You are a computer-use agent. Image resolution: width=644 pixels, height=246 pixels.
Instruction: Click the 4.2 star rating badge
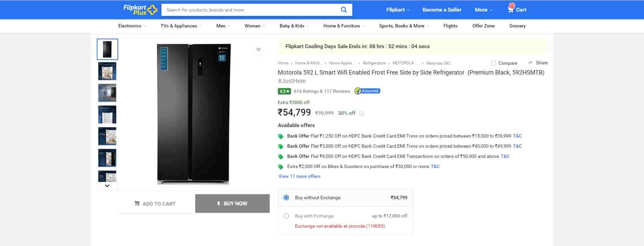[284, 91]
